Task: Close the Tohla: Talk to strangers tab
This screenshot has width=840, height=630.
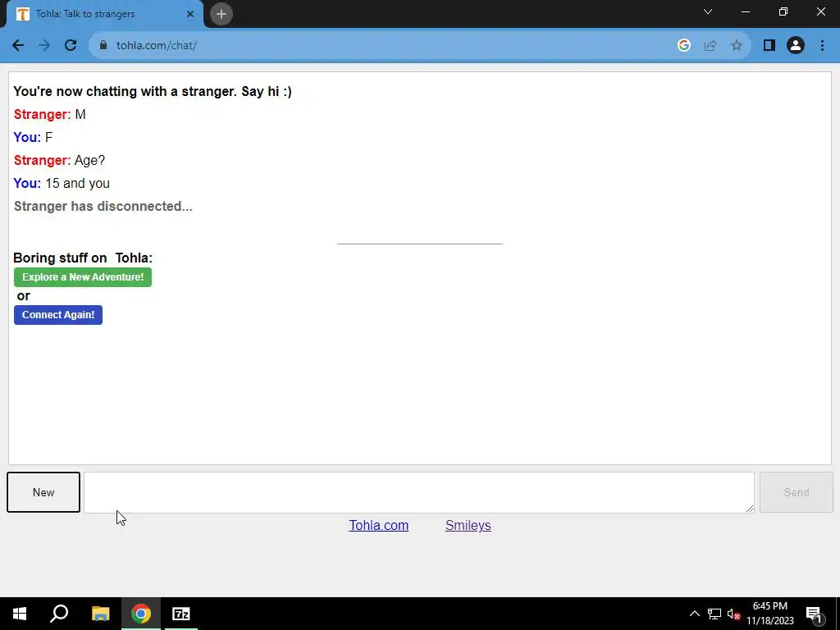Action: coord(190,14)
